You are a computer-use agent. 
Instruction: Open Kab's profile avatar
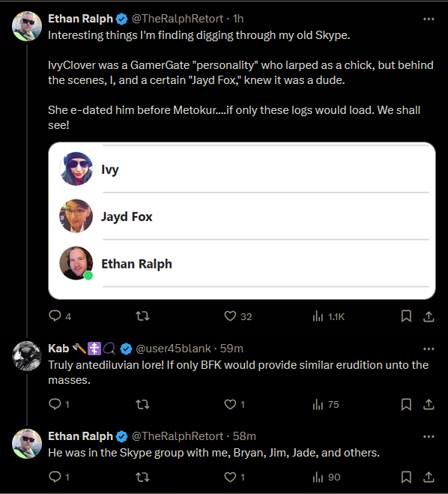tap(27, 355)
